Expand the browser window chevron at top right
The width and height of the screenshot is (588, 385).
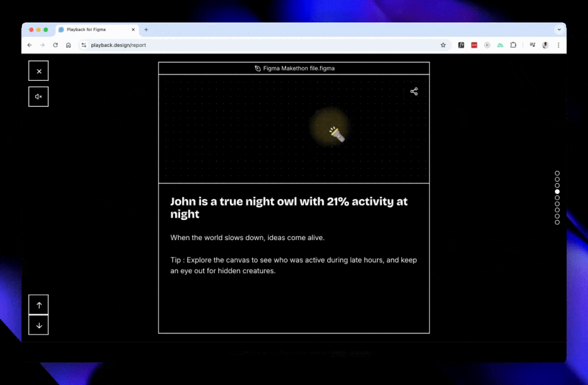click(559, 29)
